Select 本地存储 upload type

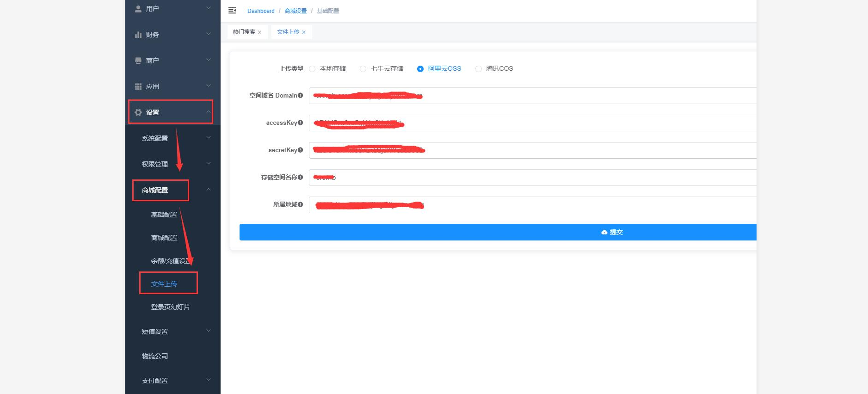(312, 68)
